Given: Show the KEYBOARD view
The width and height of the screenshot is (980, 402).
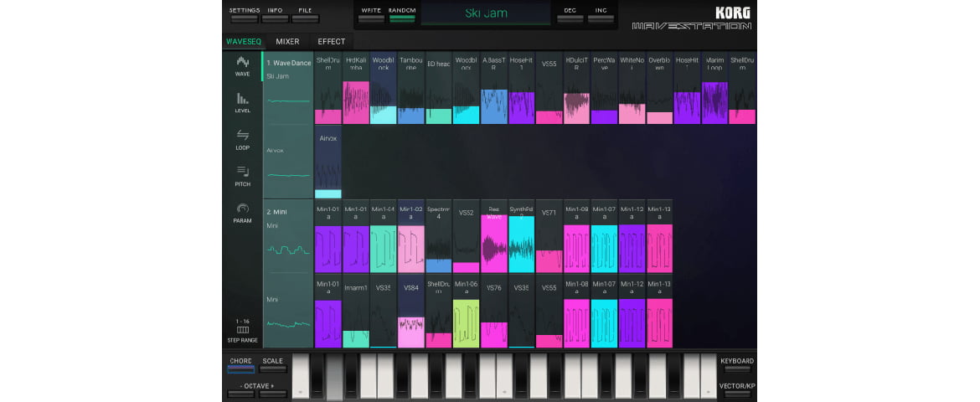Looking at the screenshot, I should (x=737, y=364).
